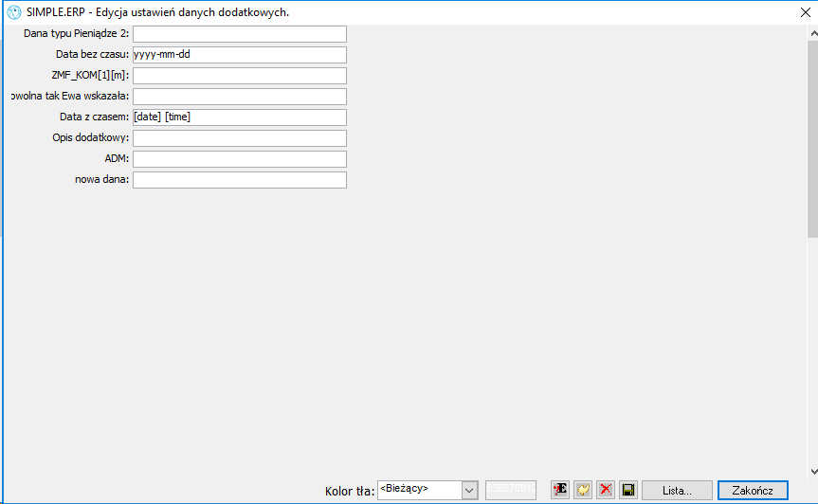Viewport: 818px width, 504px height.
Task: Click the greyed color value field 536870912
Action: (511, 490)
